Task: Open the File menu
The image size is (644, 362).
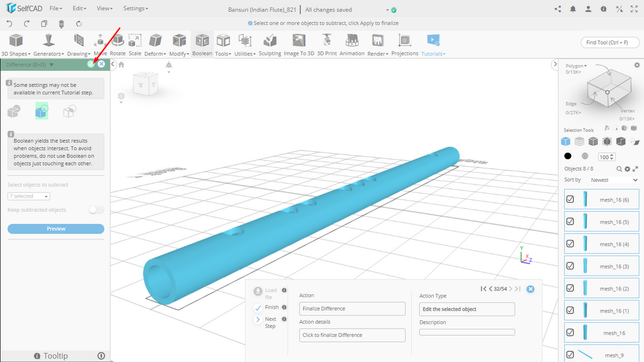Action: (x=56, y=9)
